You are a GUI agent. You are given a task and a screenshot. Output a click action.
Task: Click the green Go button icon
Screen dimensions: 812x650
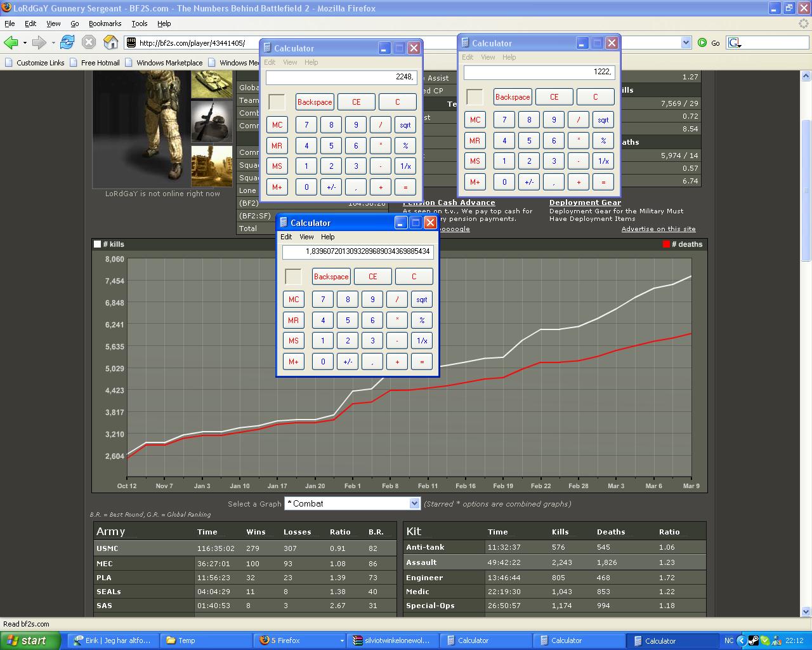pos(702,43)
